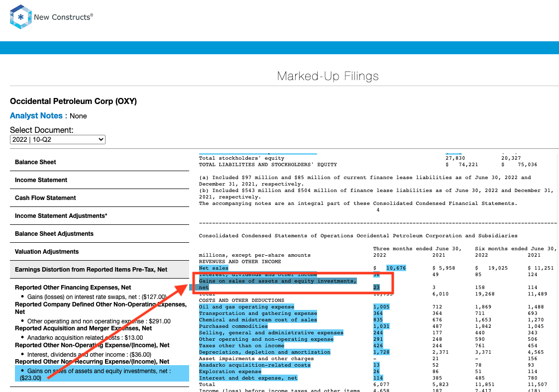Screen dimensions: 559x392
Task: Click TOTAL LIABILITIES AND STOCKHOLDERS' EQUITY line
Action: 268,165
